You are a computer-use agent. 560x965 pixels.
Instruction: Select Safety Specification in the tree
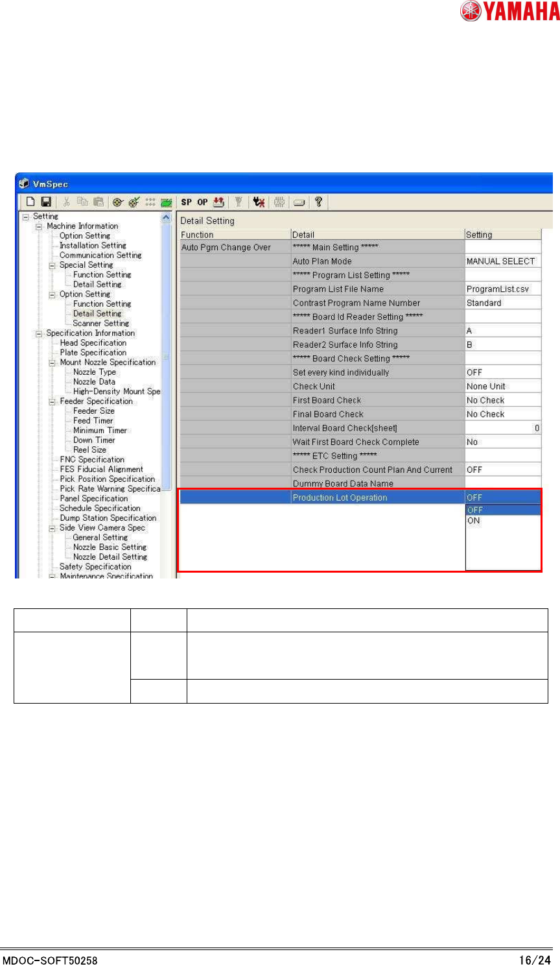95,567
